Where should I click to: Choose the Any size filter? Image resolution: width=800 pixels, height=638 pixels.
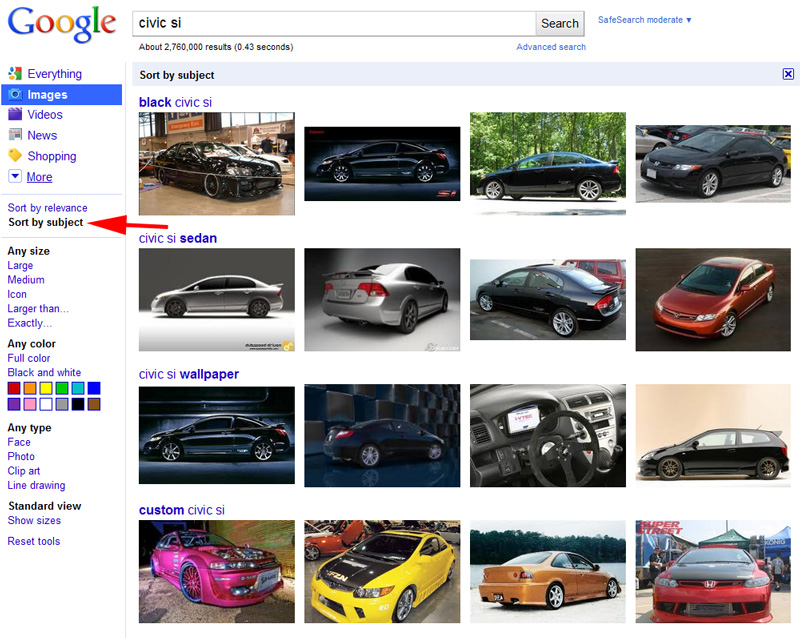coord(29,251)
